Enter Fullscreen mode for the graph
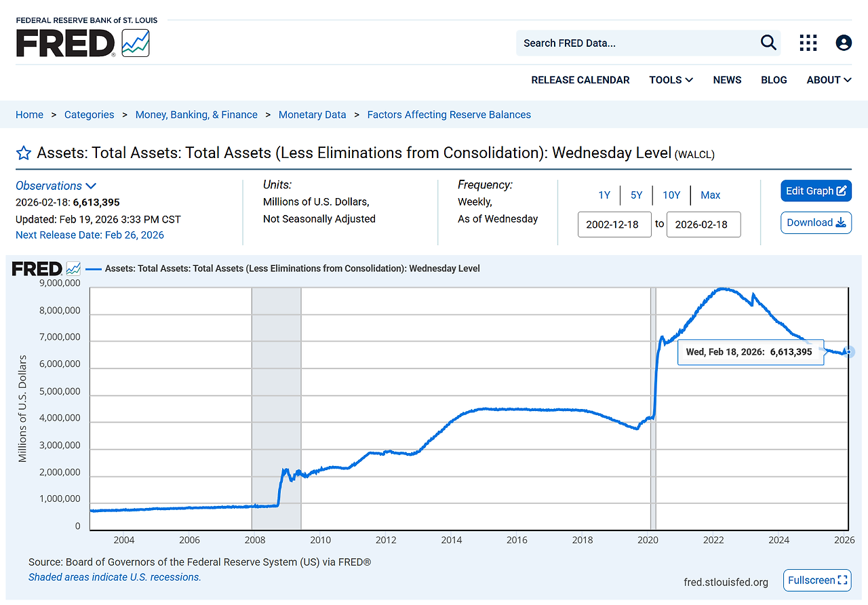This screenshot has width=868, height=605. (817, 580)
